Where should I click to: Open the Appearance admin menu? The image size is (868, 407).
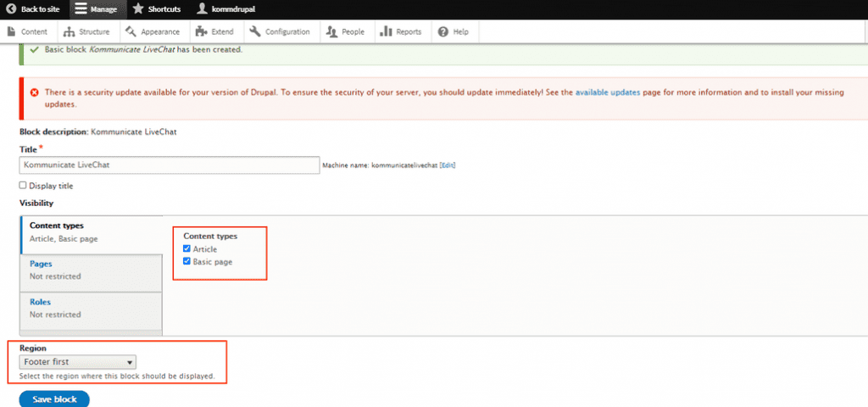153,31
